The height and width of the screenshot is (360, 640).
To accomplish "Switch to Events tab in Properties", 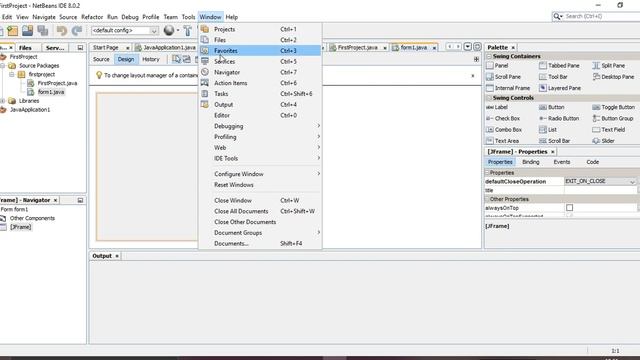I will pos(562,162).
